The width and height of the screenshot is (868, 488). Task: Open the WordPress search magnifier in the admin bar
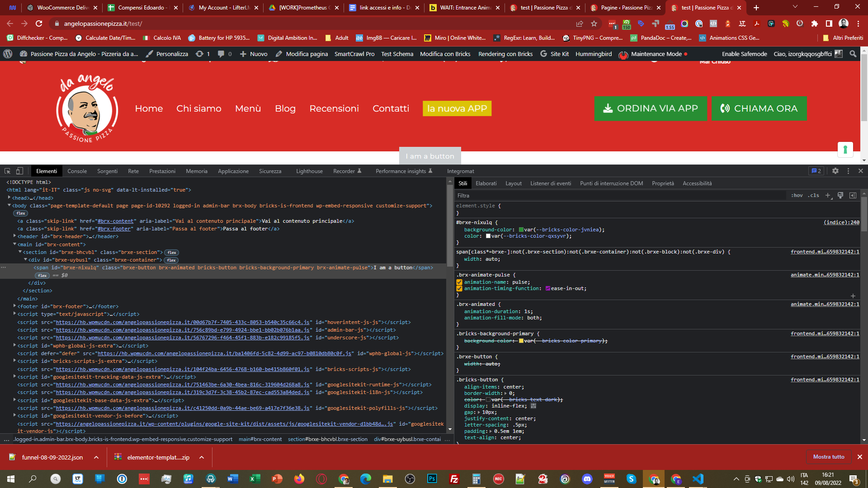click(x=853, y=54)
